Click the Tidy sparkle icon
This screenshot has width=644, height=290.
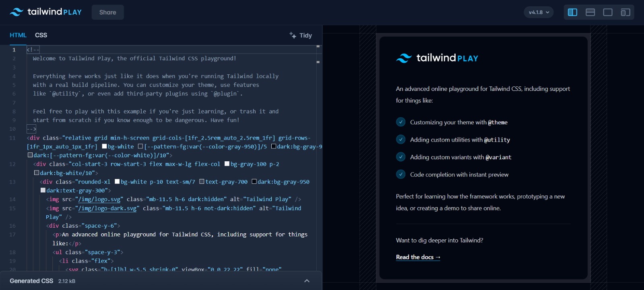pyautogui.click(x=293, y=35)
